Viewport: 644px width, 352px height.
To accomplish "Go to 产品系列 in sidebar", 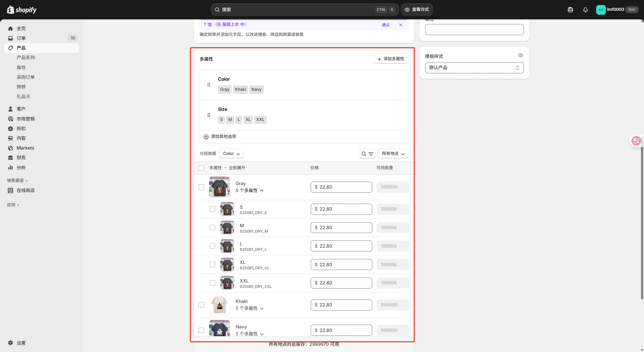I will coord(25,58).
